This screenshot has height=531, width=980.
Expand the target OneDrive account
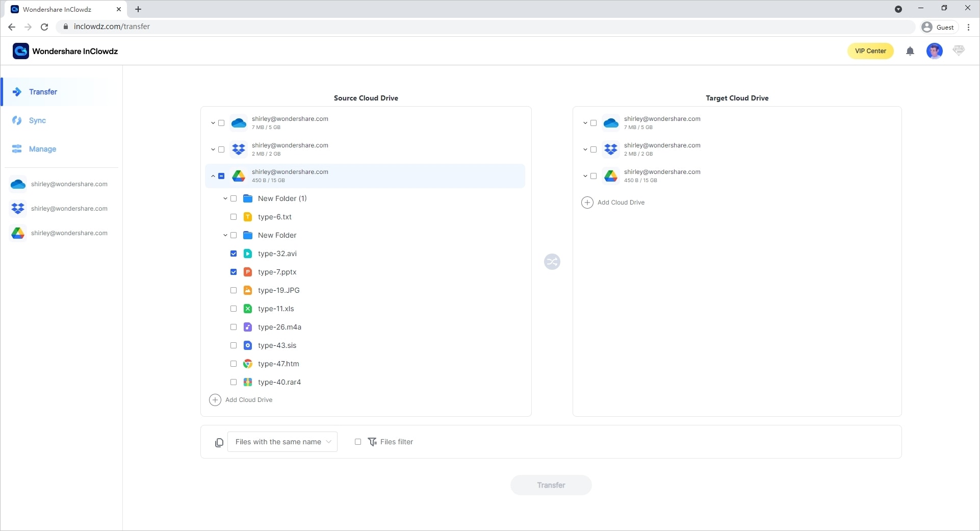pos(585,123)
